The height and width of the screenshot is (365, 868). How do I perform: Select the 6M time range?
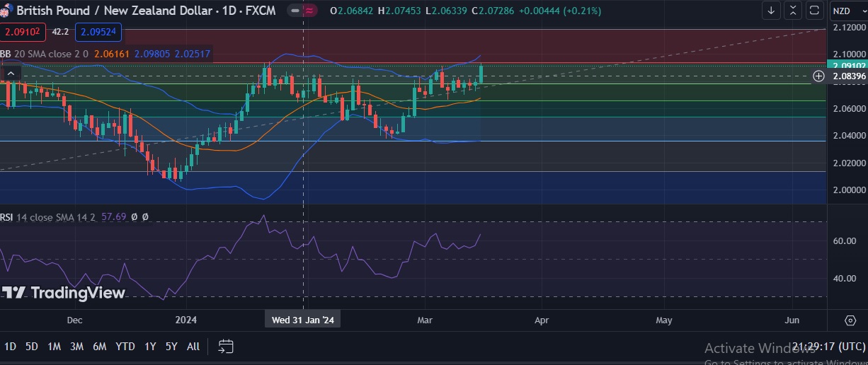(x=100, y=347)
